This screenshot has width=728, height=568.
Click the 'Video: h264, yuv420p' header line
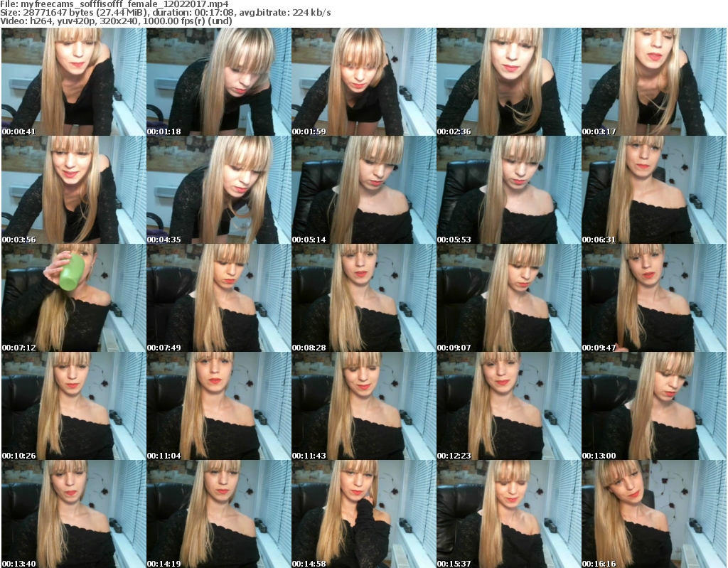[x=116, y=21]
